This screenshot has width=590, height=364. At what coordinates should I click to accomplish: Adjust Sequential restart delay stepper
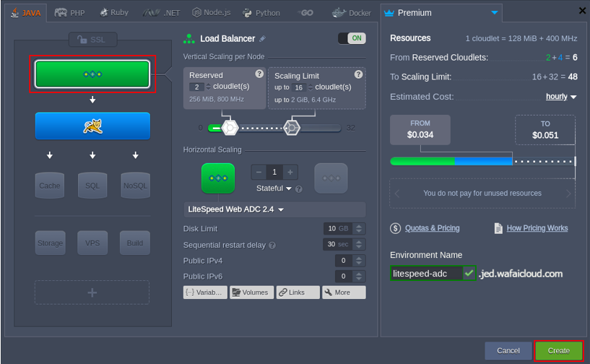click(359, 244)
